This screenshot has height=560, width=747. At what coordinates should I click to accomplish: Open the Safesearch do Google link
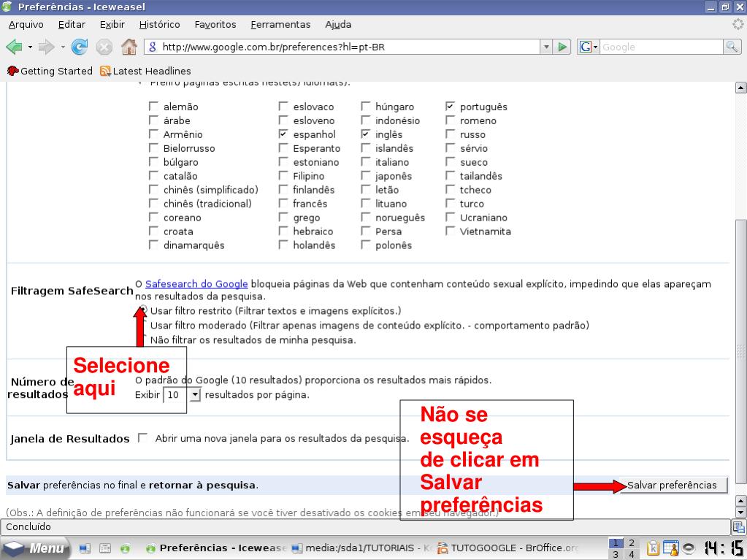[196, 284]
